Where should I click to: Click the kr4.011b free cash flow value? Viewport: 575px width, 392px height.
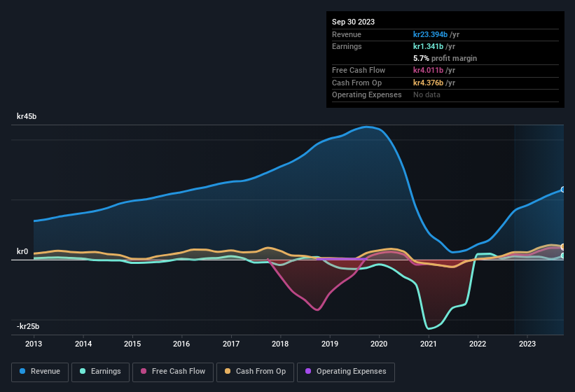[x=428, y=70]
